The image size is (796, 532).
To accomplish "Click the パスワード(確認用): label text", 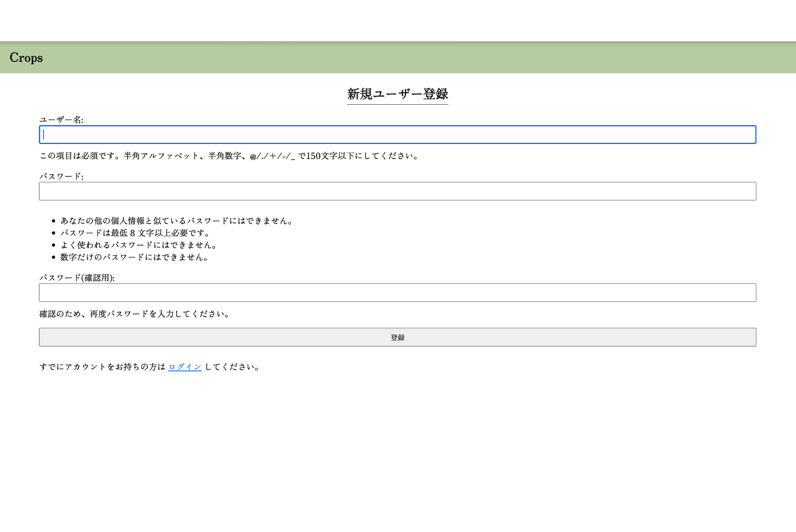I will tap(77, 278).
